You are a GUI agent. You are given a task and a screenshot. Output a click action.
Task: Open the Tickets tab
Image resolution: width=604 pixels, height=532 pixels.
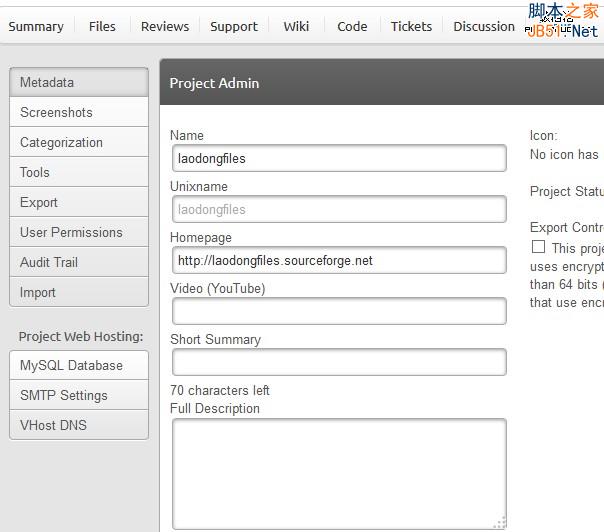click(411, 27)
